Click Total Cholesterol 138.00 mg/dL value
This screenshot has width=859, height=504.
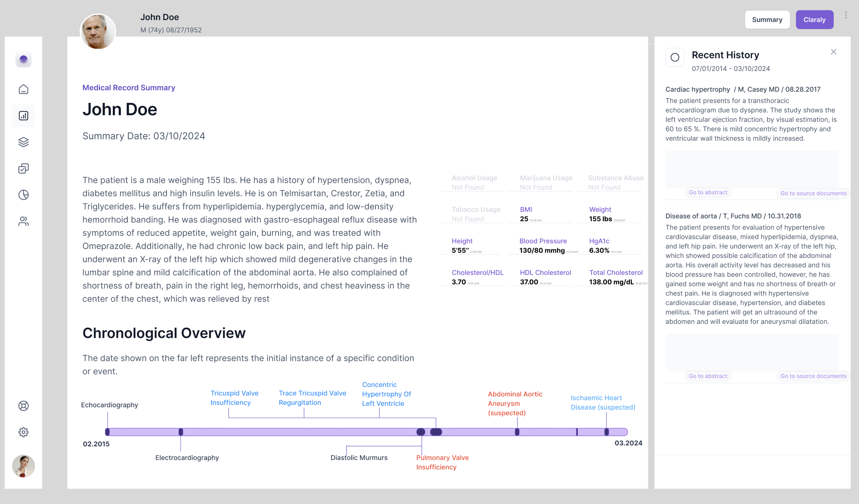click(x=611, y=282)
